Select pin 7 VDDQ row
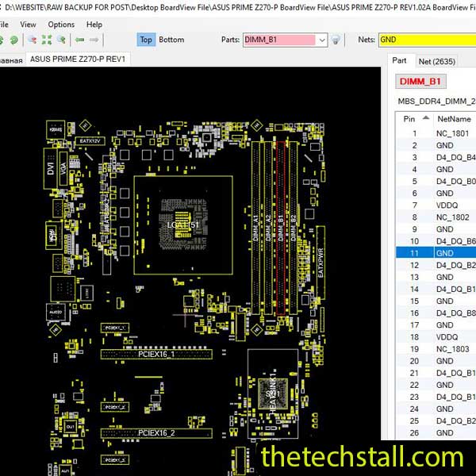Viewport: 476px width, 476px height. pyautogui.click(x=436, y=205)
